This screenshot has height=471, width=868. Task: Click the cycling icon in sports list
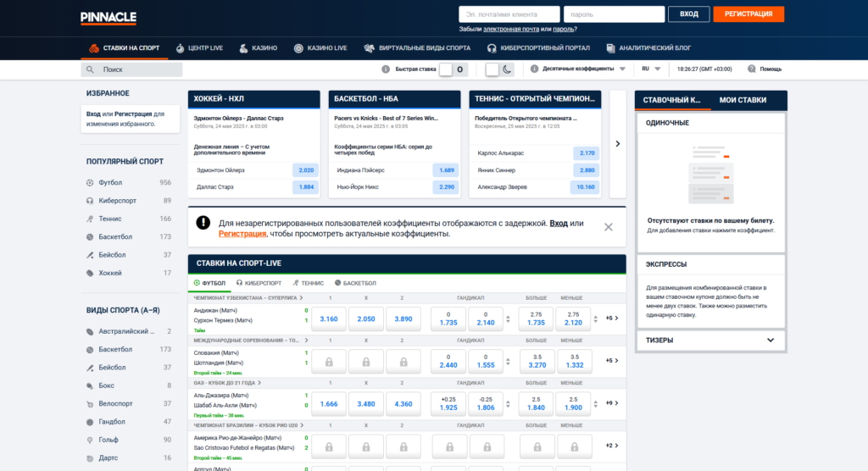[x=90, y=404]
